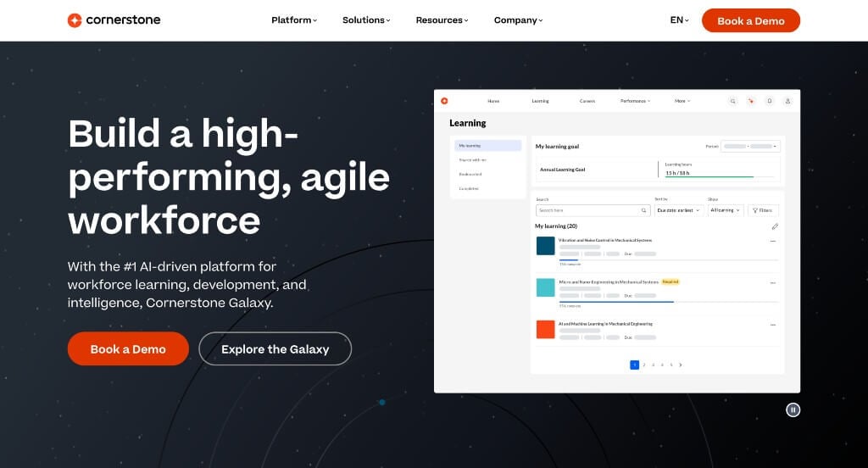Expand the Performance menu in the preview
The width and height of the screenshot is (868, 468).
pyautogui.click(x=635, y=102)
